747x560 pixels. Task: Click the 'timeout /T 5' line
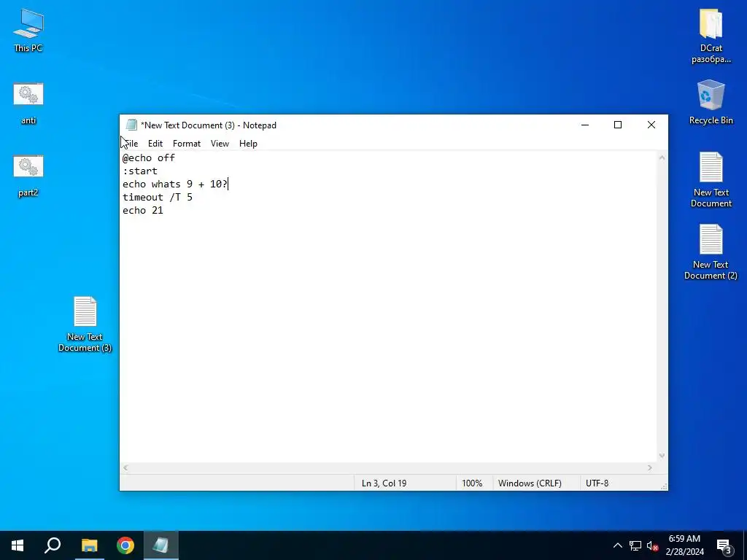tap(158, 197)
